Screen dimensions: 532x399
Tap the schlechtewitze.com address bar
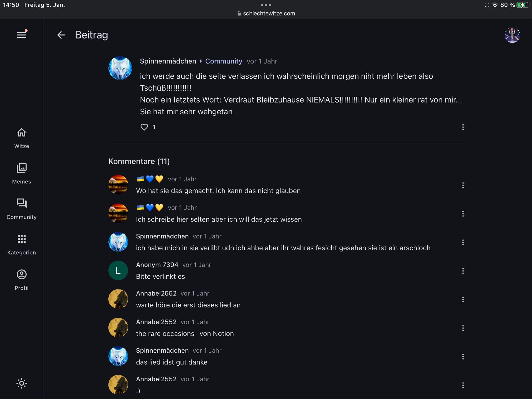pyautogui.click(x=266, y=13)
